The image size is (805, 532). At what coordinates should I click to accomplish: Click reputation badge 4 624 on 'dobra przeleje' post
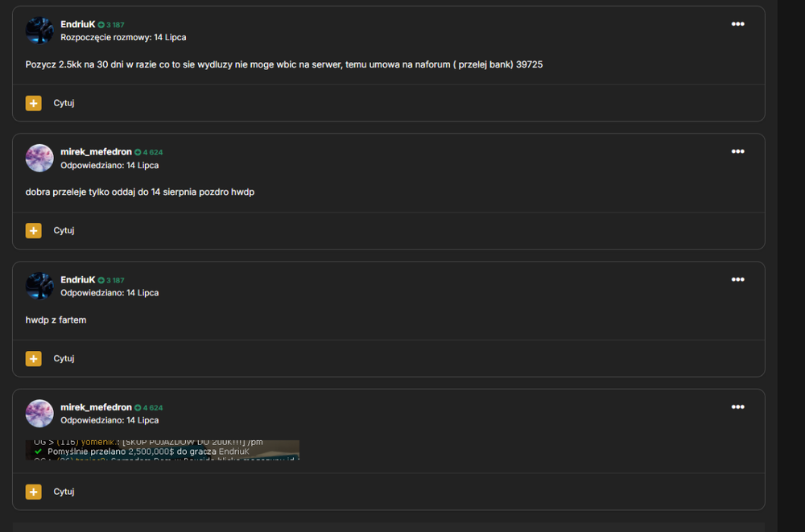pyautogui.click(x=149, y=152)
